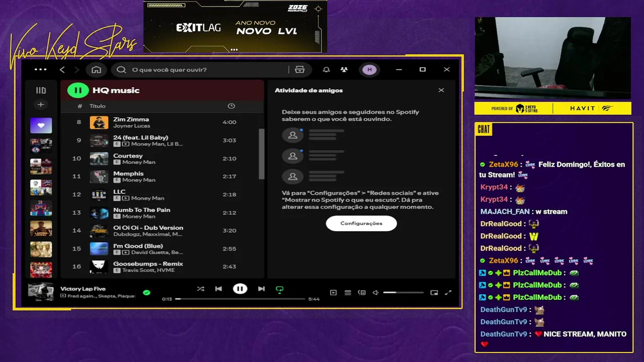Seek on the song progress bar
Screen dimensions: 644x362
coord(240,299)
